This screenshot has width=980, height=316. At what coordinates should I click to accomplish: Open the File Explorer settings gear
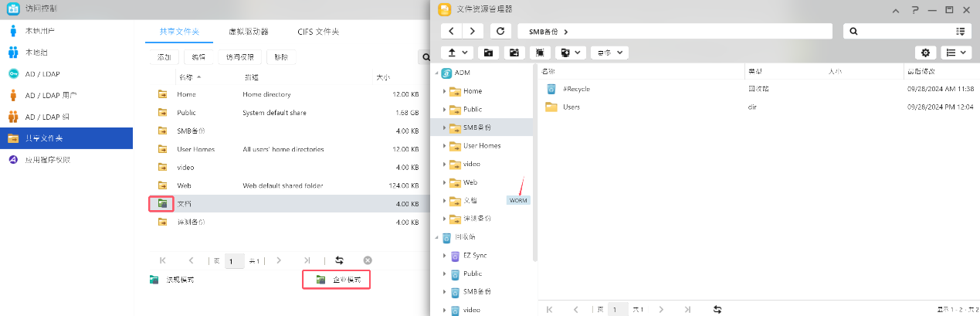point(925,53)
